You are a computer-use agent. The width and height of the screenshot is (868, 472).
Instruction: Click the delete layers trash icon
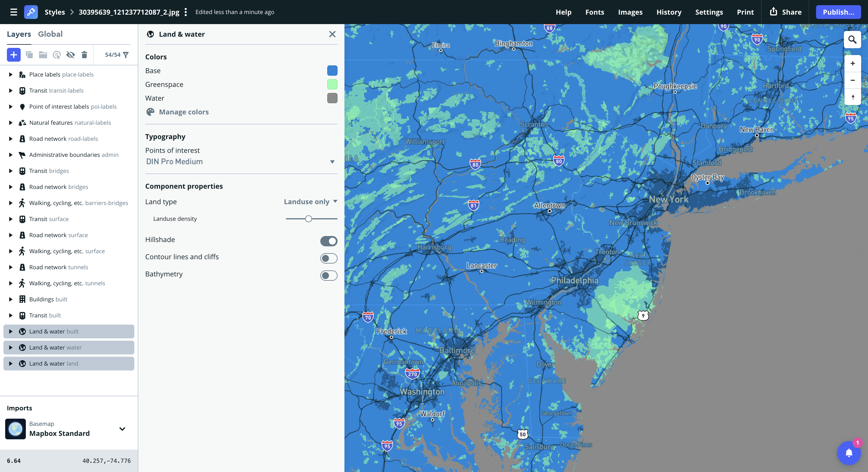tap(84, 54)
